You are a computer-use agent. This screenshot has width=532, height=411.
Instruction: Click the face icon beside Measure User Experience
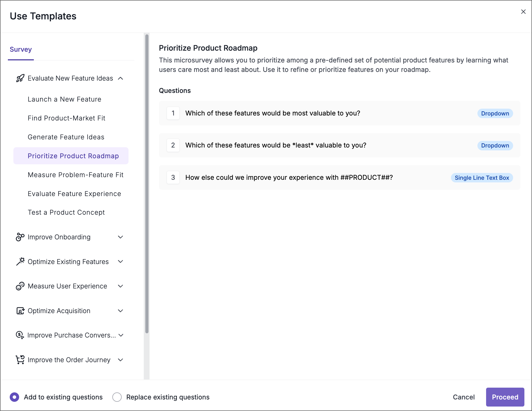pyautogui.click(x=20, y=286)
